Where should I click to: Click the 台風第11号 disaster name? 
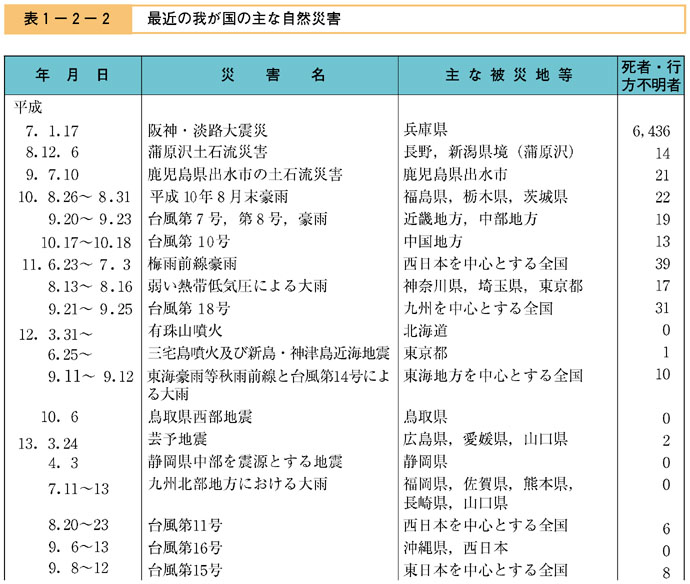[x=185, y=525]
